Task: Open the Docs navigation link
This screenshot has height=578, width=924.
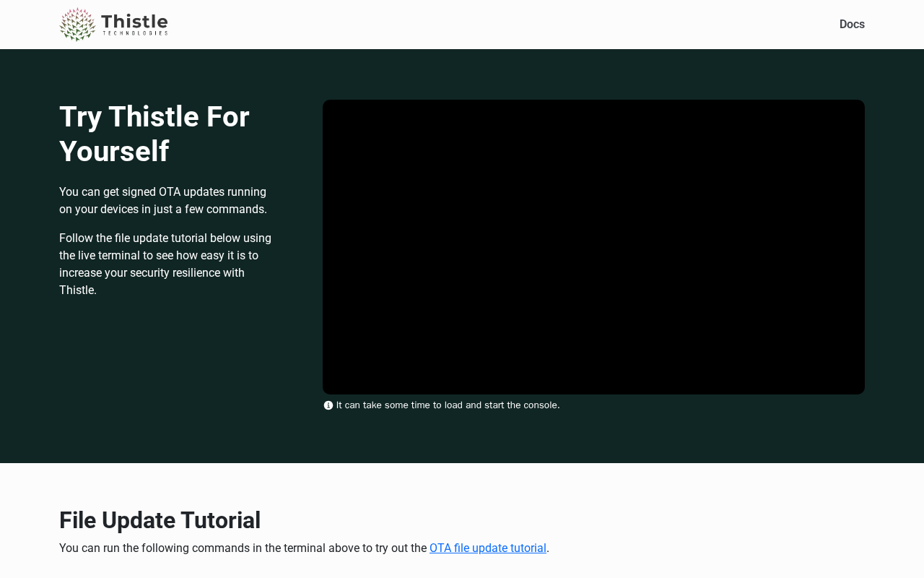Action: pyautogui.click(x=852, y=25)
